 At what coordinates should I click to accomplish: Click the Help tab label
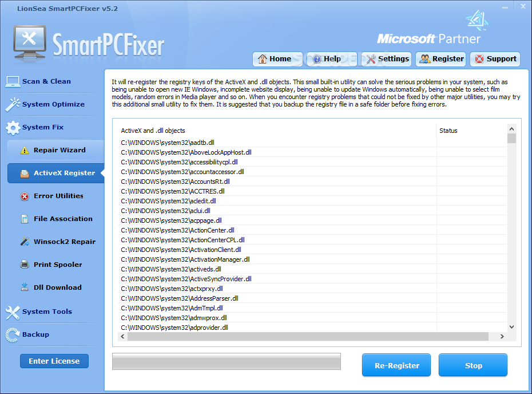click(332, 59)
